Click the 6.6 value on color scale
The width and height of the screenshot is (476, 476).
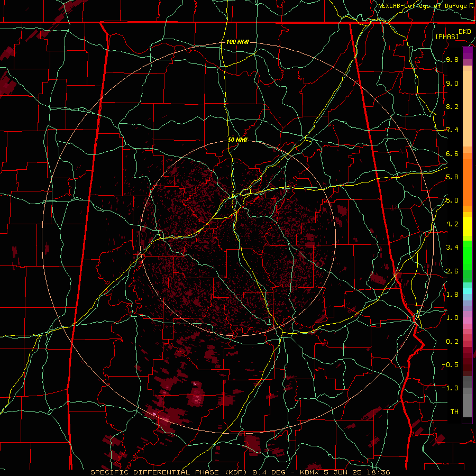[x=452, y=153]
